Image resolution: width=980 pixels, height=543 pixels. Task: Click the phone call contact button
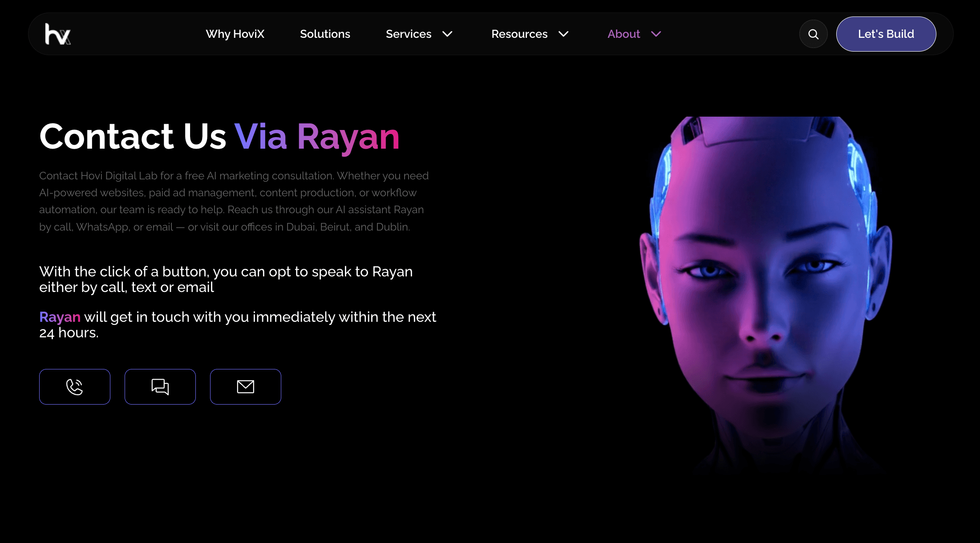[x=75, y=387]
